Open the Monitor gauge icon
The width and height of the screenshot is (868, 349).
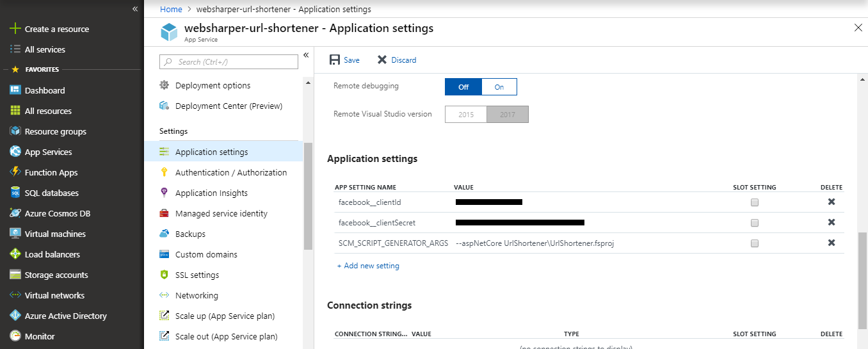(15, 336)
